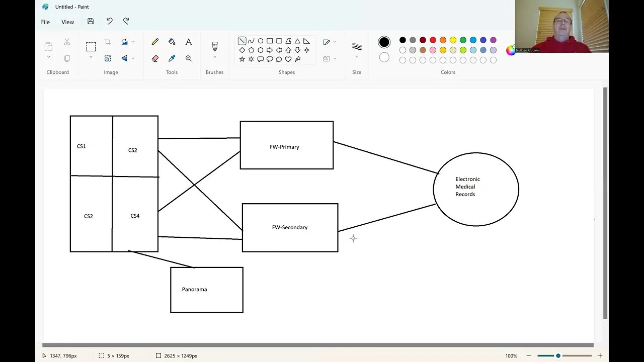Select the Rounded rectangle shape

(279, 41)
